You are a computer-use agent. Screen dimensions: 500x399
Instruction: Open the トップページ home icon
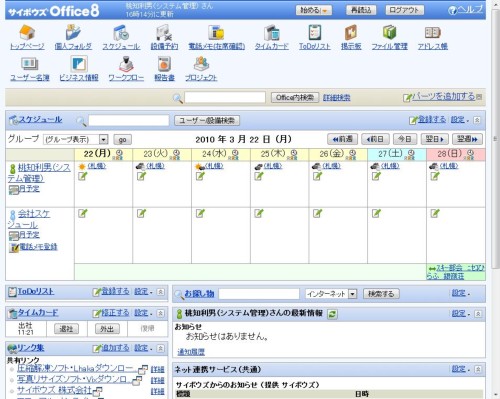click(27, 33)
